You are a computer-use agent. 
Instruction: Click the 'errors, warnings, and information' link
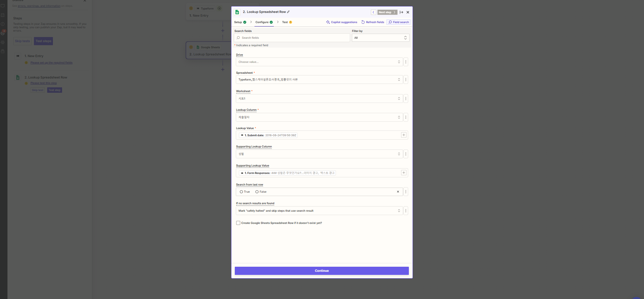(x=39, y=6)
